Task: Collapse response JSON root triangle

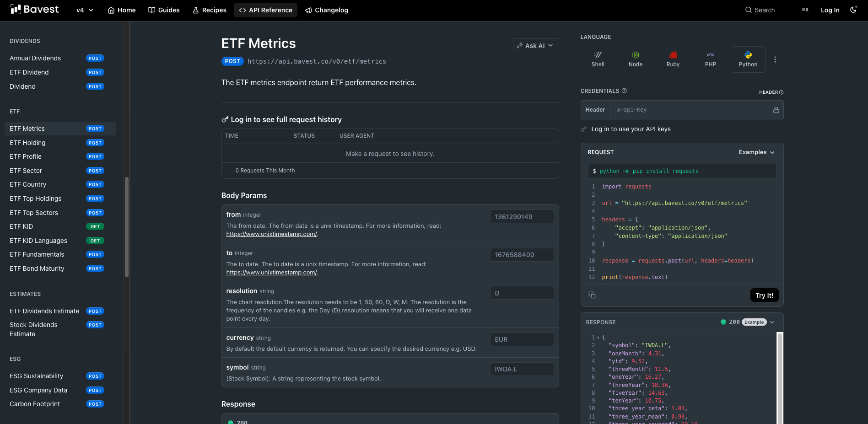Action: click(x=598, y=338)
